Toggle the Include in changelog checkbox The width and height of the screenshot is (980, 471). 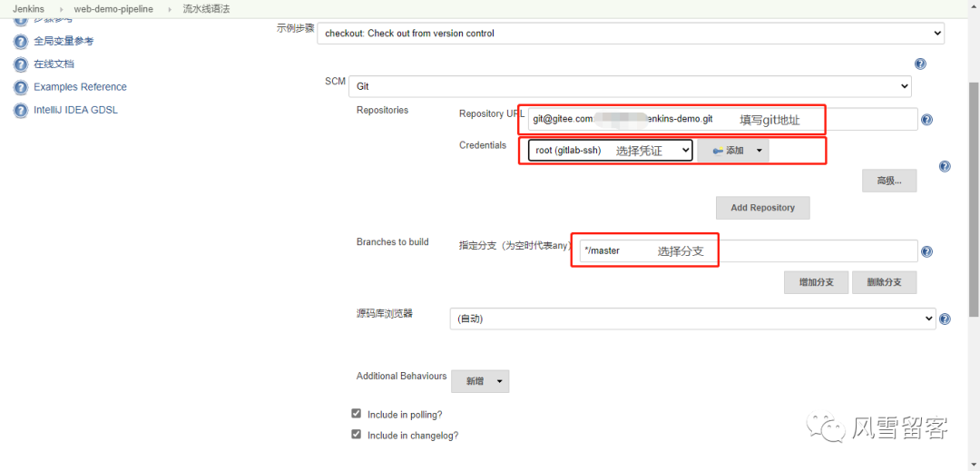click(x=357, y=434)
